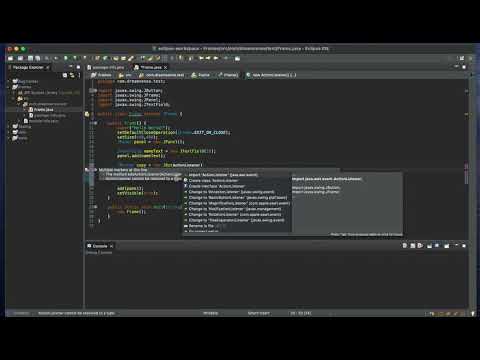Click the Clear Console toolbar icon
The height and width of the screenshot is (360, 480).
point(405,246)
